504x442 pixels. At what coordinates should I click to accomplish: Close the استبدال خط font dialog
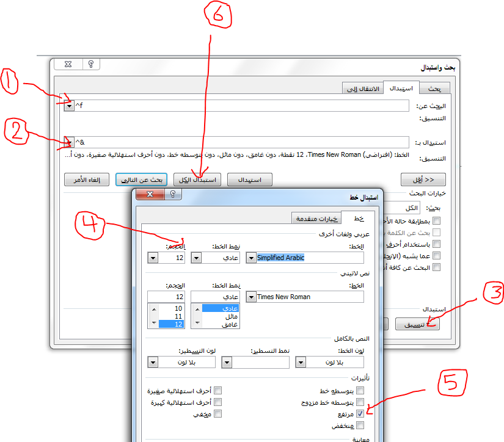coord(148,195)
